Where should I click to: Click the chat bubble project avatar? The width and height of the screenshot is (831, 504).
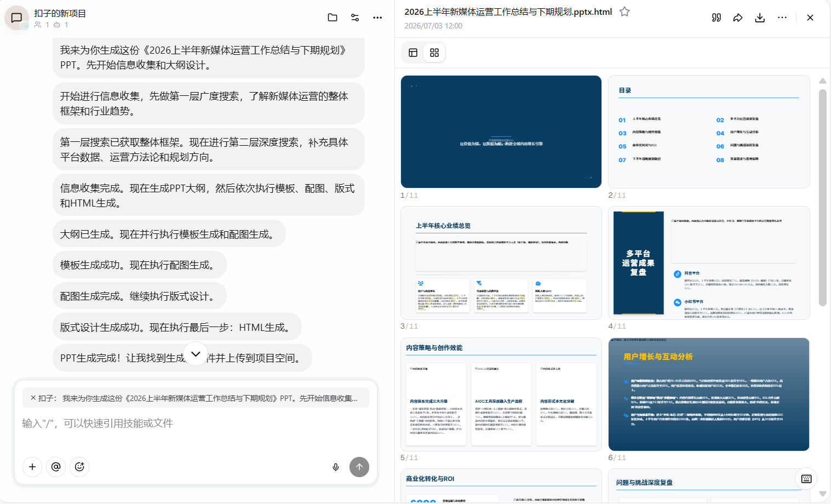pyautogui.click(x=16, y=18)
